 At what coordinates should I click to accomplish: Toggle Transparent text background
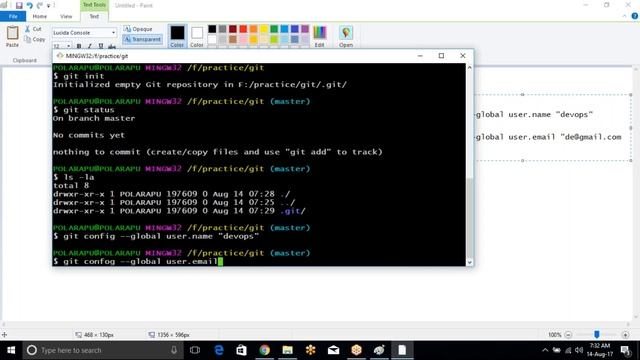point(142,39)
